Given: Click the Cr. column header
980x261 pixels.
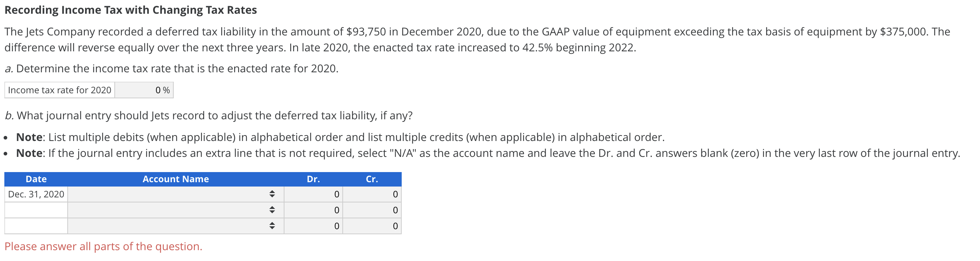Looking at the screenshot, I should pyautogui.click(x=372, y=179).
